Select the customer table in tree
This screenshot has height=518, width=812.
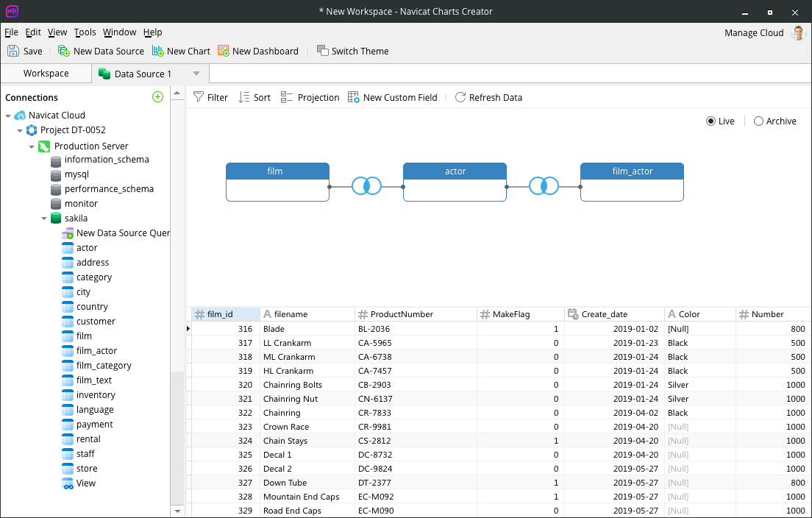[96, 322]
